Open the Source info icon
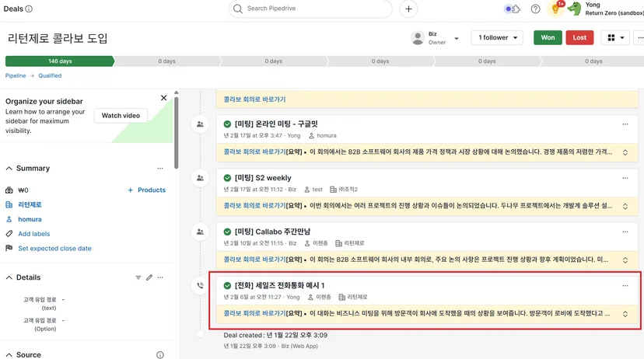644x359 pixels. (160, 355)
